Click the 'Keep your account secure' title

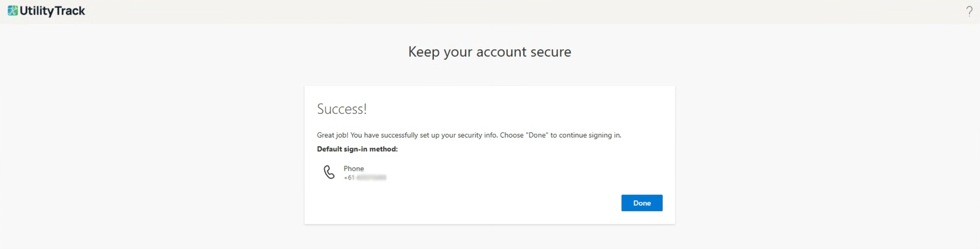pyautogui.click(x=489, y=52)
